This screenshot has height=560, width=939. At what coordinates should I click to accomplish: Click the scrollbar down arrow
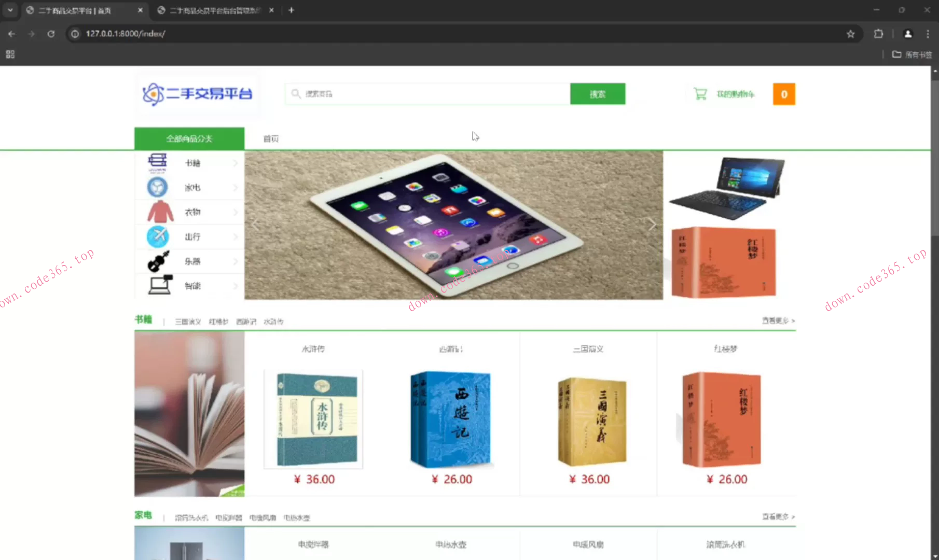click(x=935, y=556)
